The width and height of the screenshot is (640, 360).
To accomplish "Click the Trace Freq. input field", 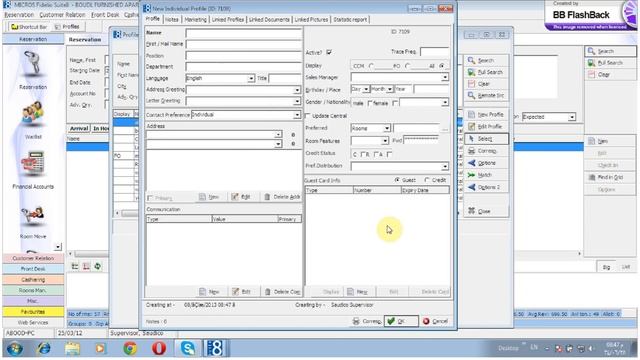I will [434, 52].
